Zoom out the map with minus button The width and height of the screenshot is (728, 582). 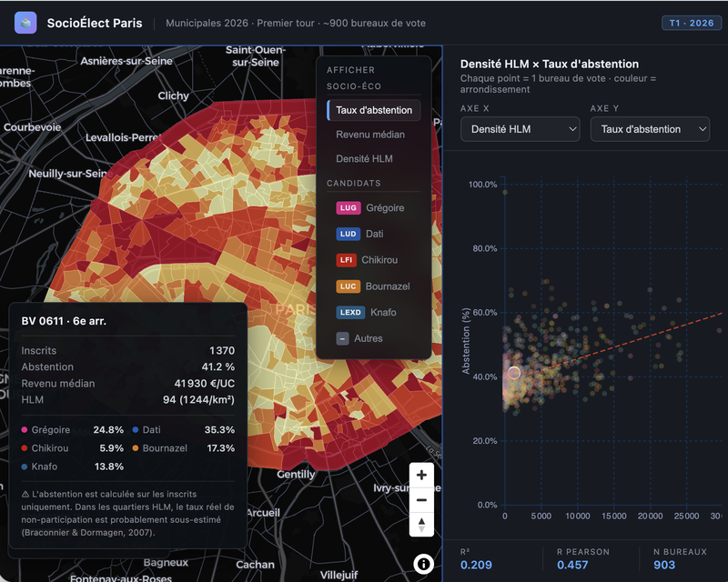(421, 500)
